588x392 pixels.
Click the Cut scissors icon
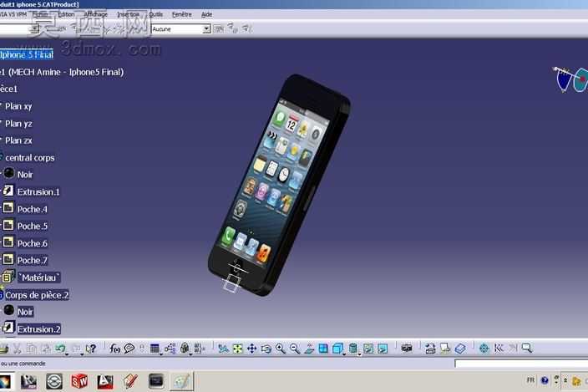pyautogui.click(x=18, y=349)
